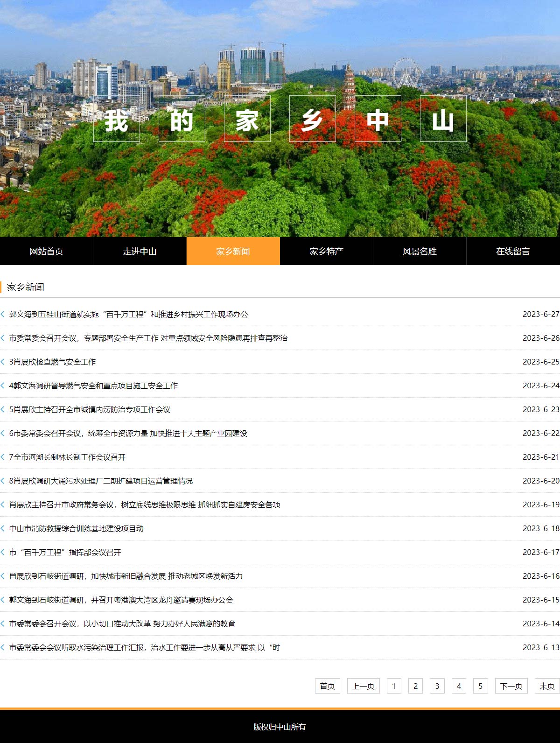The image size is (560, 743).
Task: Switch to the 风景名胜 navigation tab
Action: coord(420,251)
